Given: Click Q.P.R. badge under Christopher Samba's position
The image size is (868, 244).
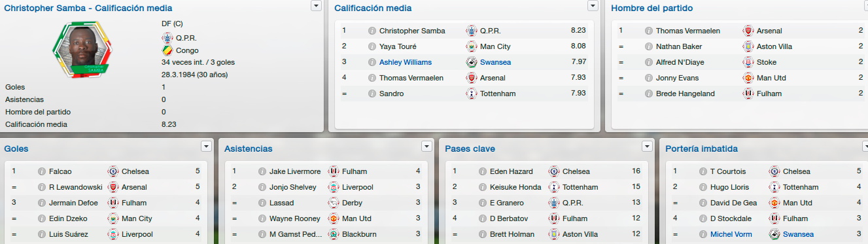Looking at the screenshot, I should tap(167, 38).
